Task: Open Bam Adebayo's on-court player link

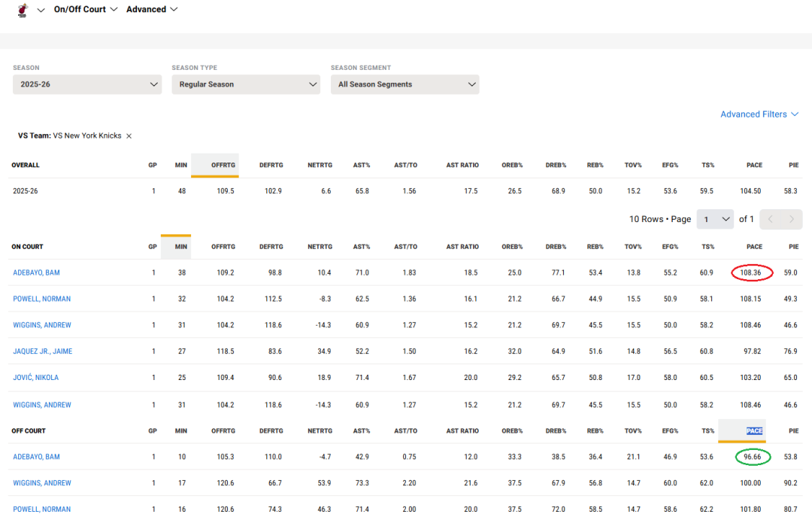Action: point(36,272)
